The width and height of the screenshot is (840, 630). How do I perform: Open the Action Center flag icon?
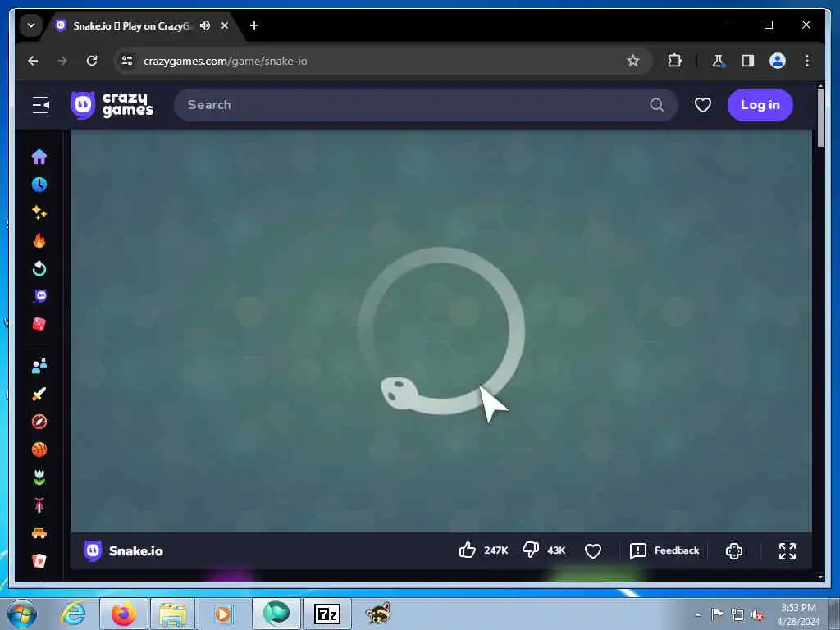coord(717,614)
